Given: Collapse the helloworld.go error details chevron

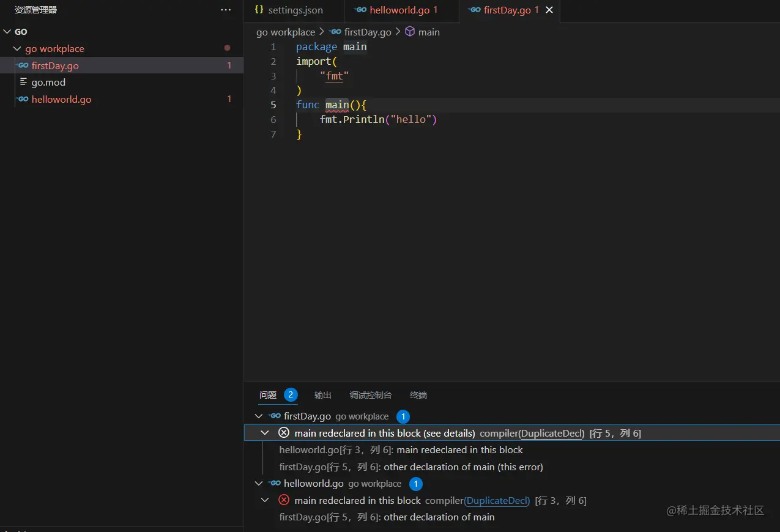Looking at the screenshot, I should tap(265, 500).
